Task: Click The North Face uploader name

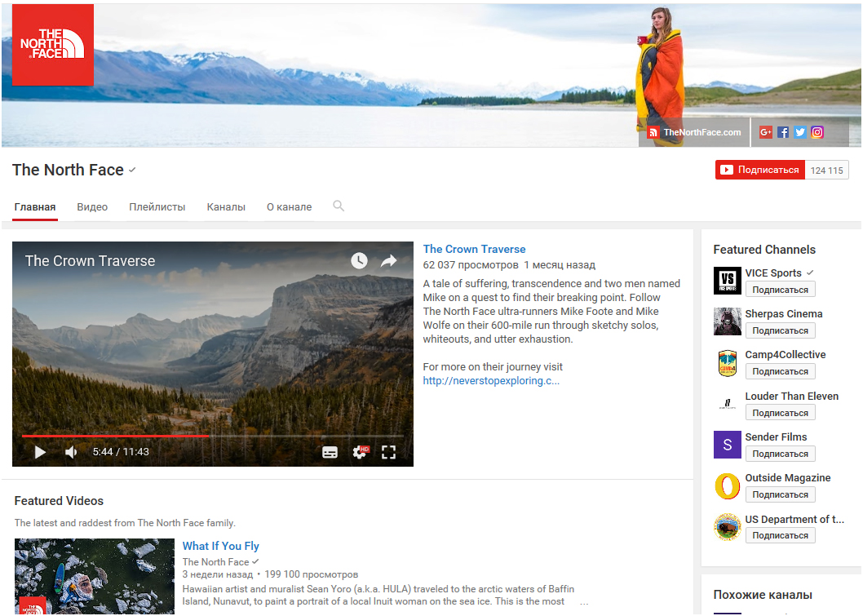Action: (x=215, y=562)
